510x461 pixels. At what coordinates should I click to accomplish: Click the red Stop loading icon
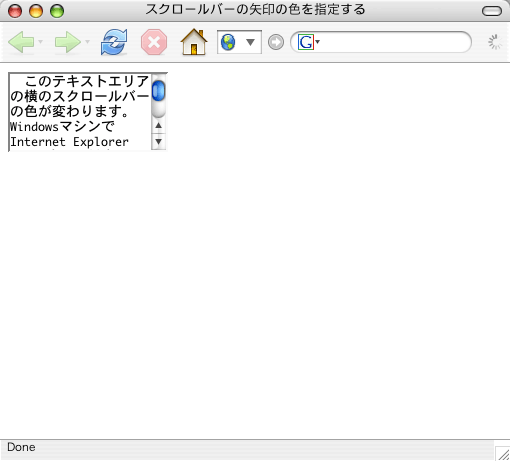pyautogui.click(x=154, y=42)
